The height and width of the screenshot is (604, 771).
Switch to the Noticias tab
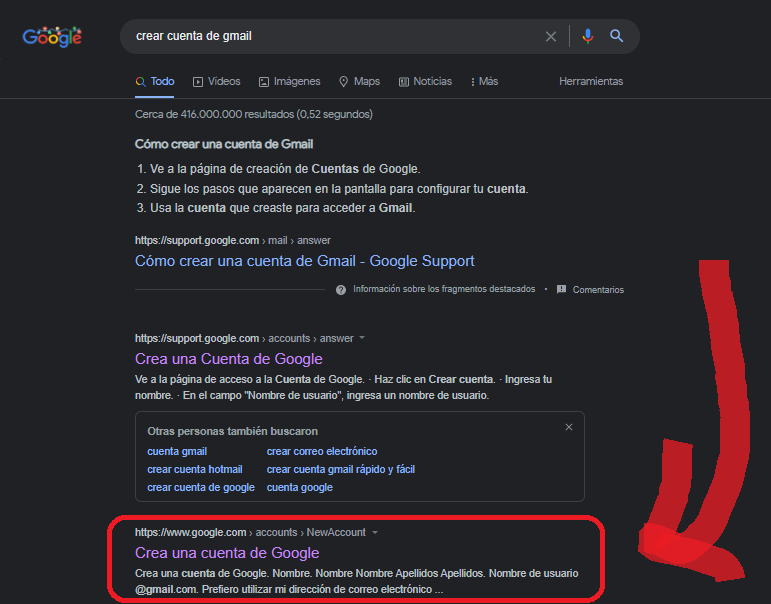click(x=425, y=82)
